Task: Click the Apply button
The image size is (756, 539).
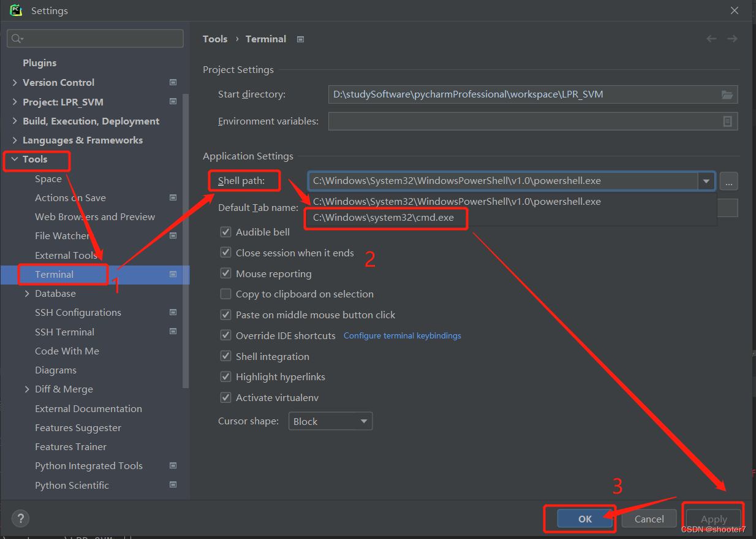Action: [714, 519]
